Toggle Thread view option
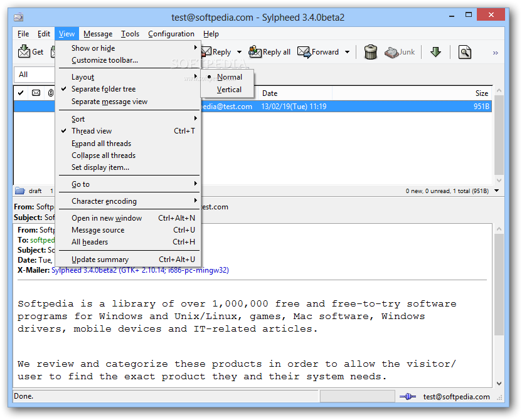Screen dimensions: 522x420 (128, 131)
